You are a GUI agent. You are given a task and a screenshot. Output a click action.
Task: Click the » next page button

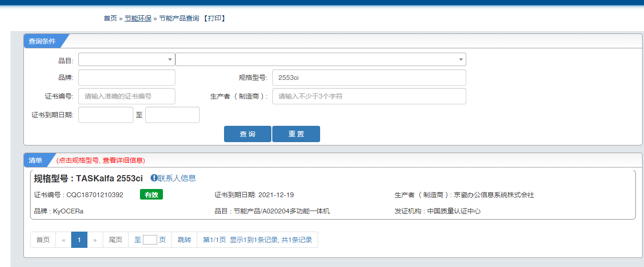pos(95,240)
